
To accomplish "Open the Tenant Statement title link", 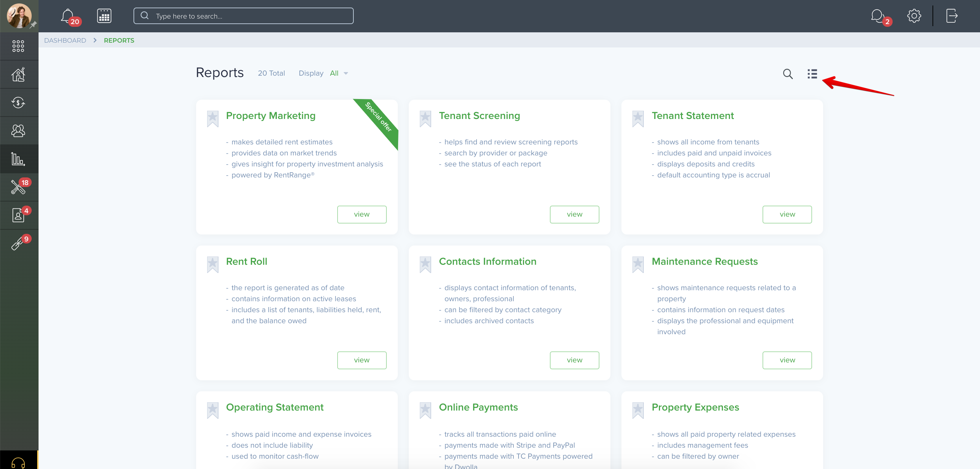I will click(x=693, y=116).
